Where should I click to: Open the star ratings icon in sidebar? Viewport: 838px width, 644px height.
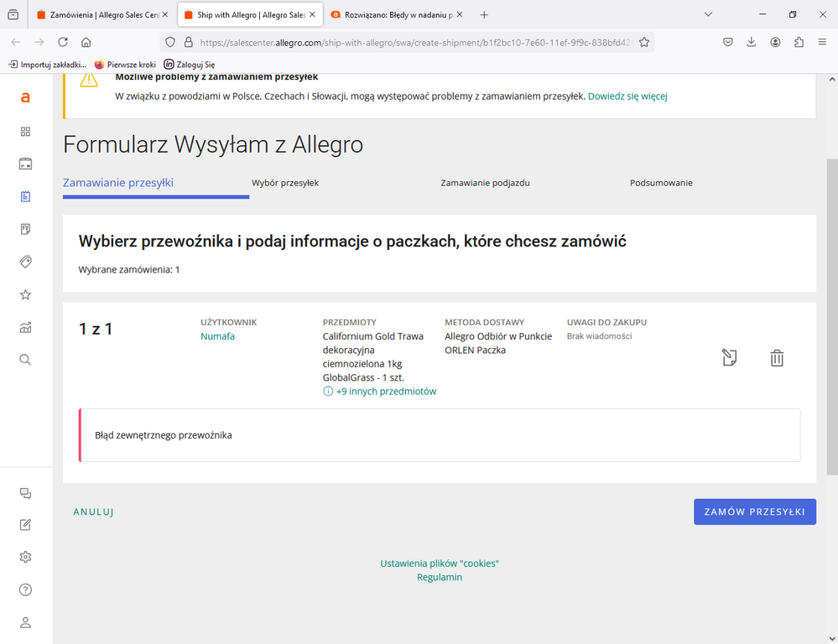click(25, 294)
